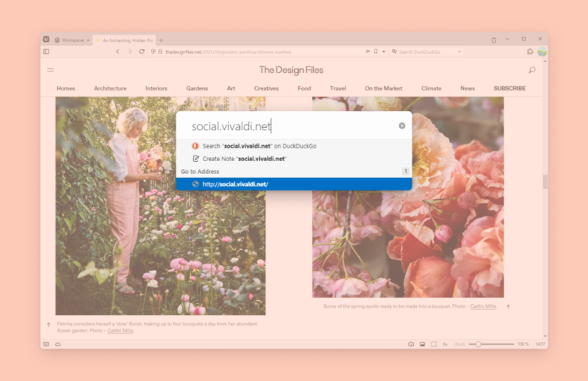Click the 100 % zoom level text
588x381 pixels.
(523, 344)
